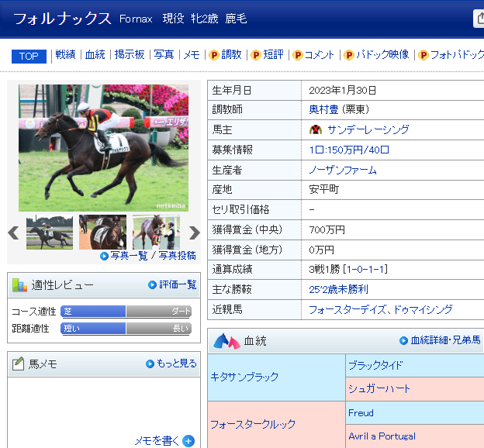Select the third thumbnail with handler

pos(156,233)
